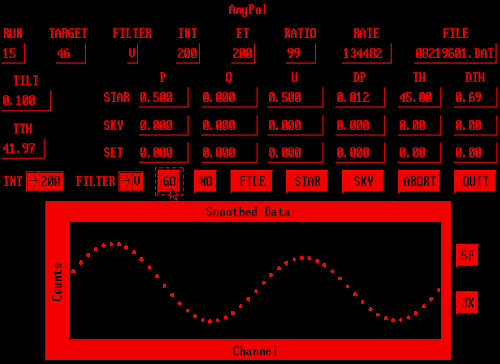
Task: Select the FILE field 08219601.DAT
Action: [455, 53]
